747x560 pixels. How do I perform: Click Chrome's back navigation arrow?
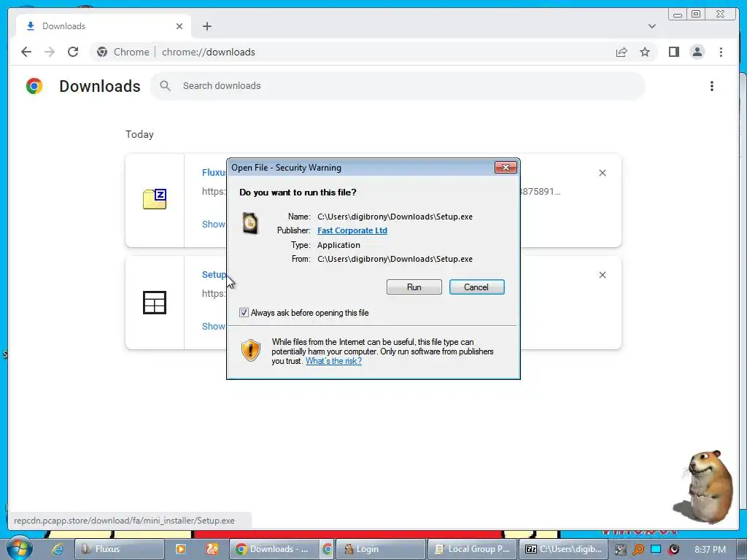tap(26, 52)
